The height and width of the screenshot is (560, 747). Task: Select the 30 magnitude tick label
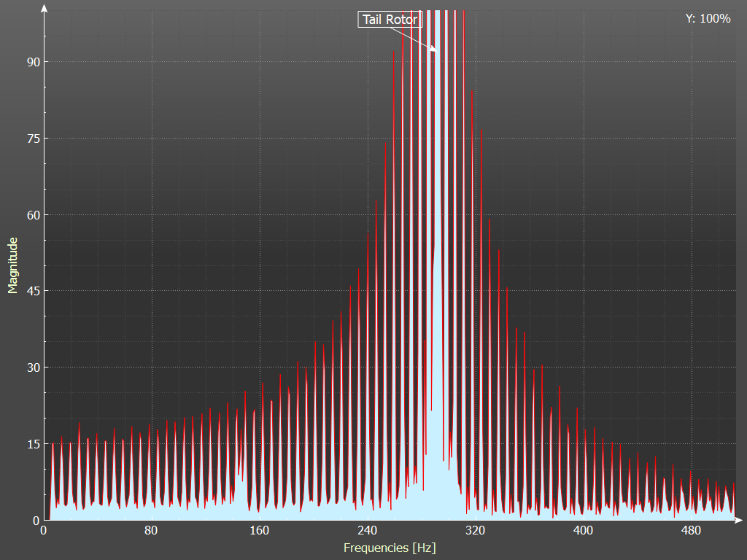[32, 367]
